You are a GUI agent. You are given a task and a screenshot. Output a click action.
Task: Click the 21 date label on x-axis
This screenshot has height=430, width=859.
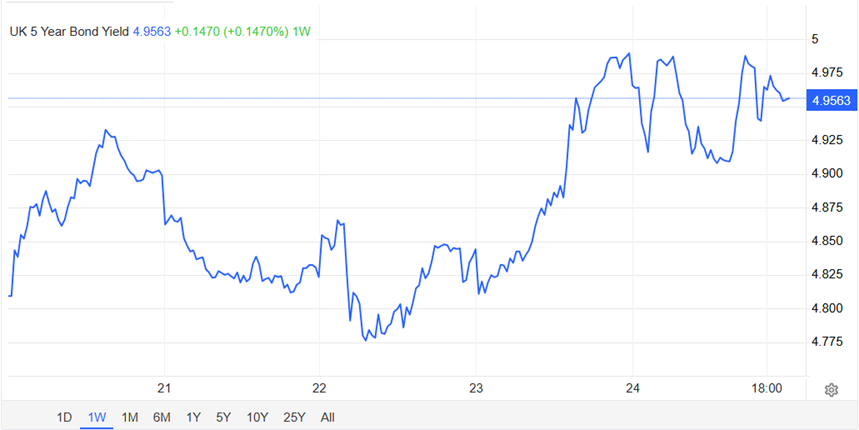click(x=164, y=389)
